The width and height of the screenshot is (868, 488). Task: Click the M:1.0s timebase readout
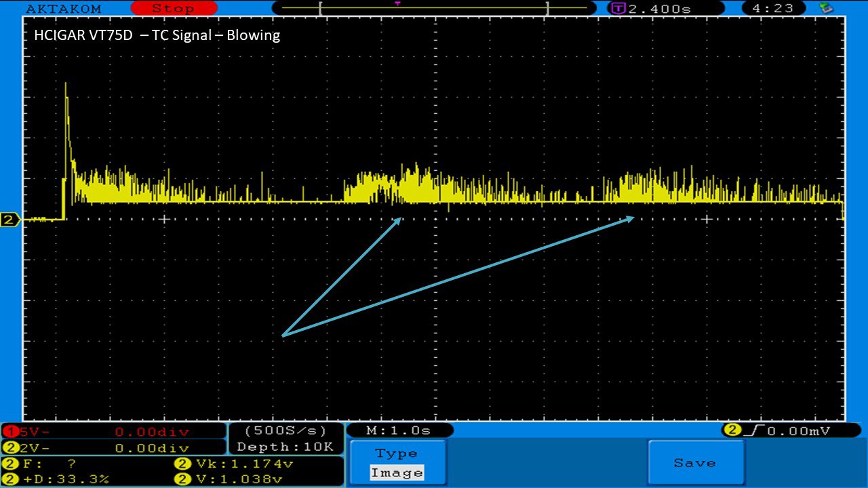coord(399,430)
